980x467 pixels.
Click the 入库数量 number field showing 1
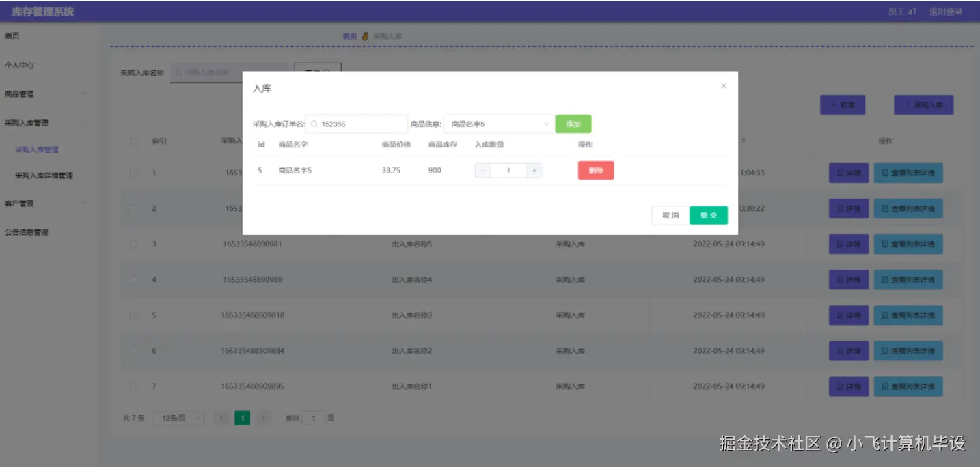pyautogui.click(x=508, y=170)
